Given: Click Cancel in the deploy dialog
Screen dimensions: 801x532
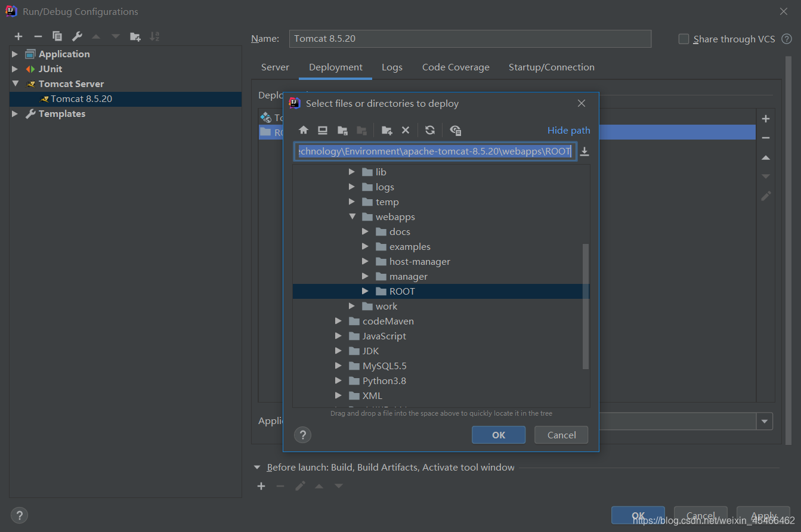Looking at the screenshot, I should [x=561, y=435].
